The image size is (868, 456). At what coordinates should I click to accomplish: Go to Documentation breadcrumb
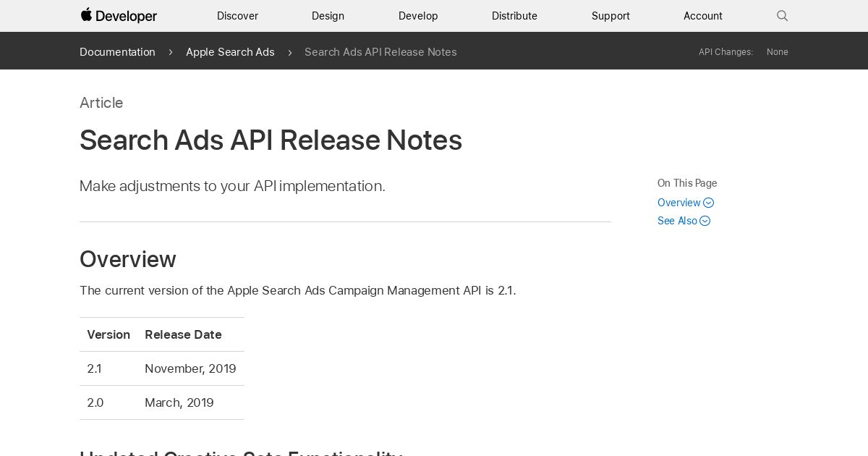pyautogui.click(x=117, y=52)
